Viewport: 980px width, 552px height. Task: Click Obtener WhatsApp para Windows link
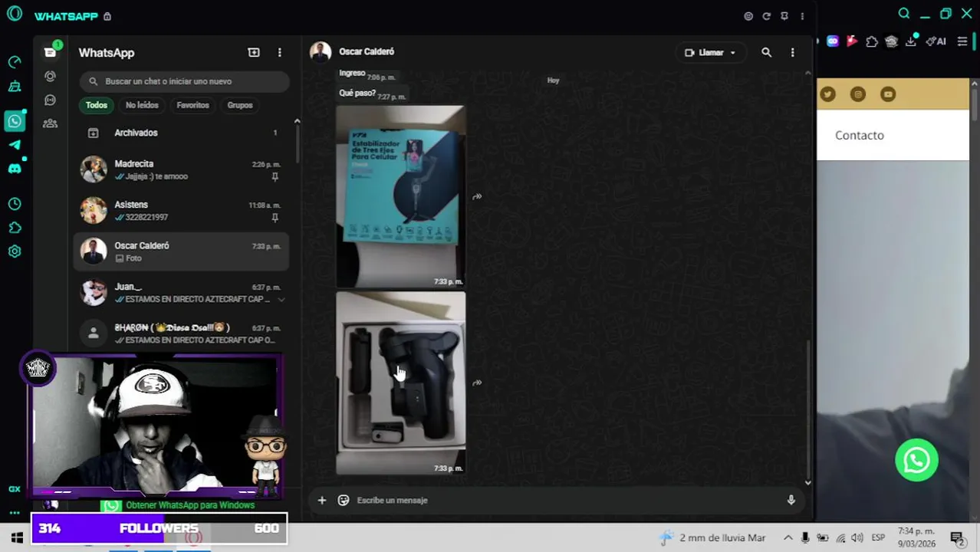pyautogui.click(x=190, y=505)
